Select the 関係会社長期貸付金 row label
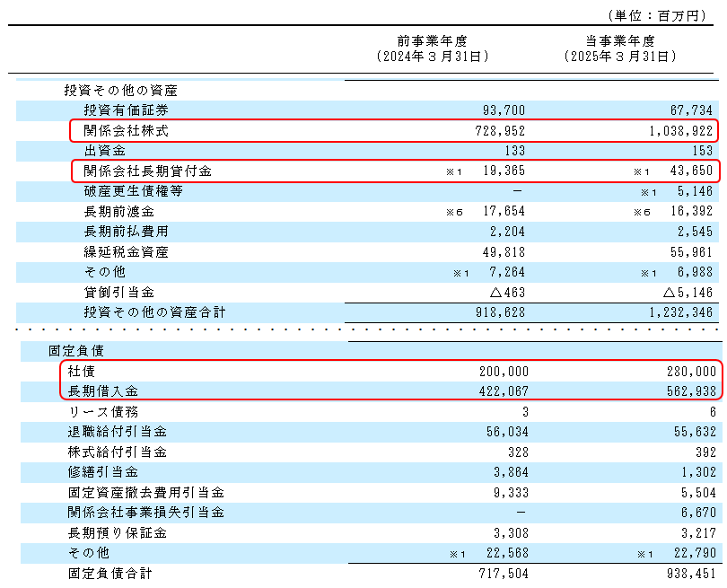The height and width of the screenshot is (588, 727). 148,171
